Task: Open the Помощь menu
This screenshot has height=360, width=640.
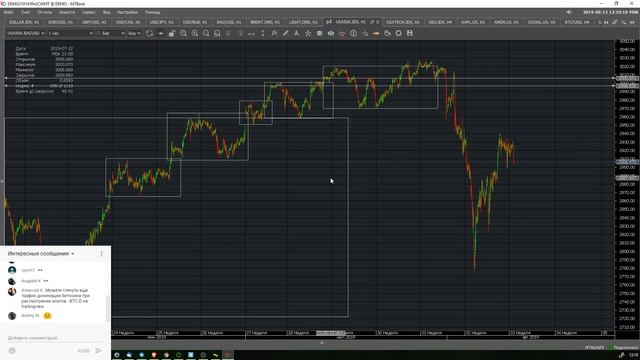Action: tap(152, 12)
